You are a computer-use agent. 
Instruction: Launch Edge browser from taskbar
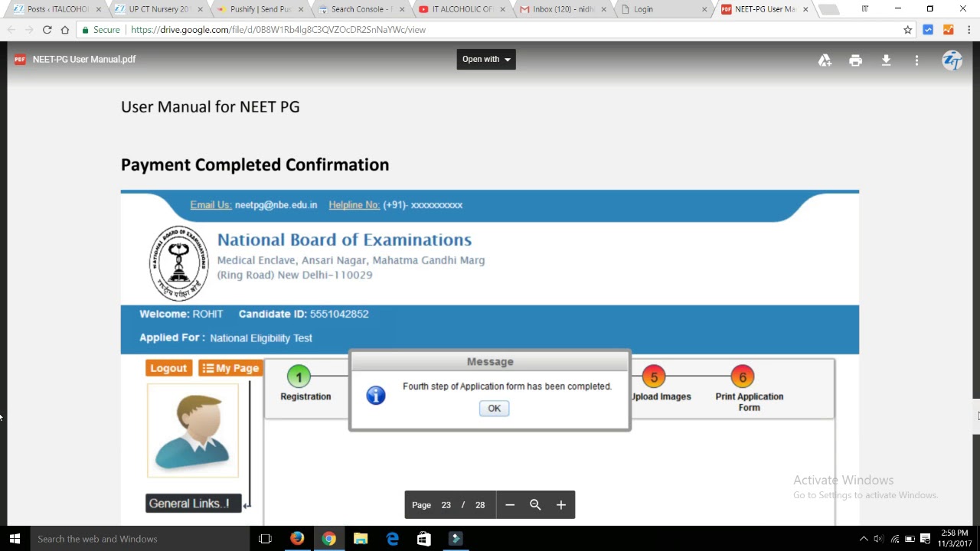click(x=393, y=539)
